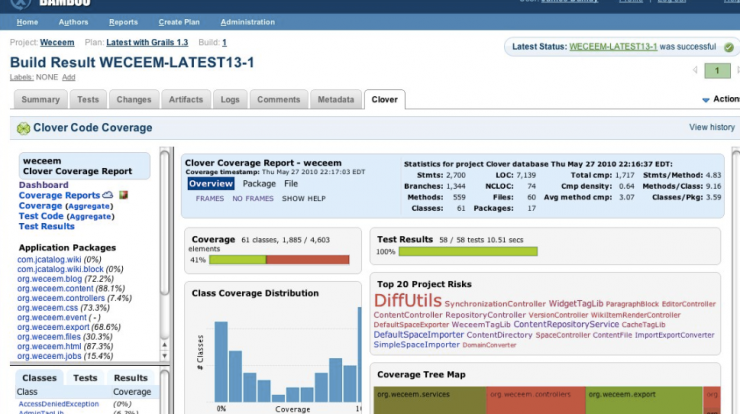Click the 100% test results bar
This screenshot has height=414, width=740.
click(468, 252)
